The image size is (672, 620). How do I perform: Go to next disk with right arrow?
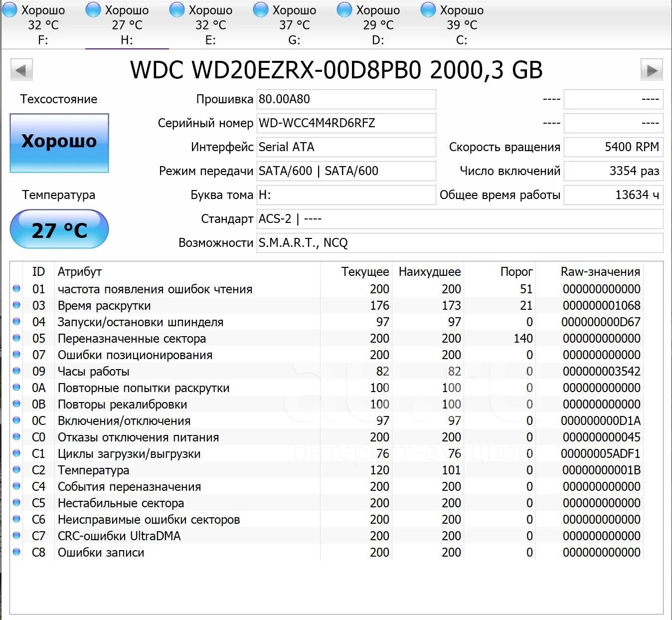coord(652,70)
